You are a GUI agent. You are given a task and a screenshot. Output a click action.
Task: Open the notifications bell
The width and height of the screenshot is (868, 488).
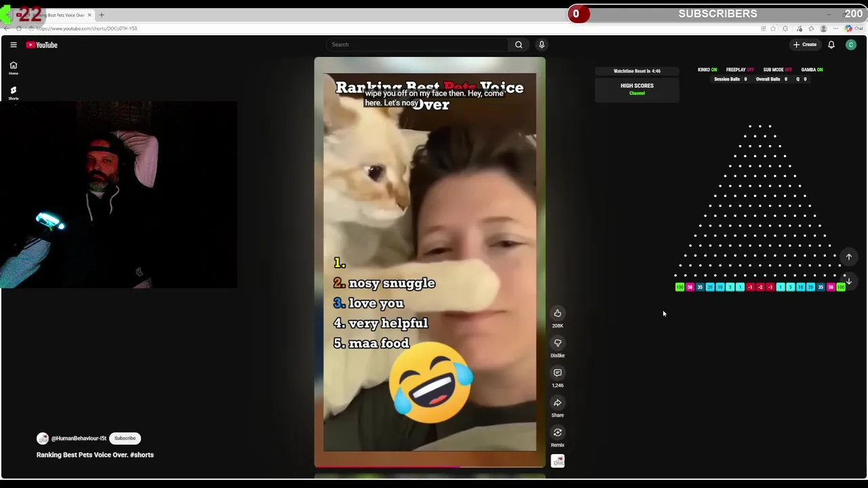point(831,45)
